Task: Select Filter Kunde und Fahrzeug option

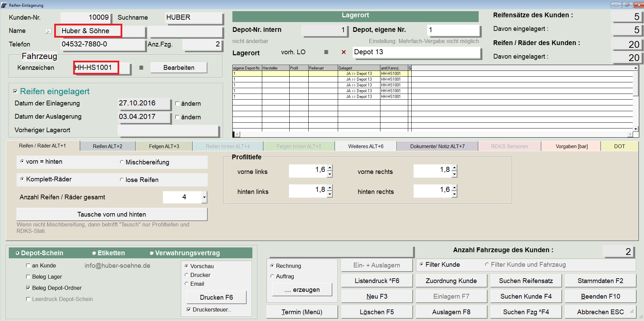Action: 487,264
